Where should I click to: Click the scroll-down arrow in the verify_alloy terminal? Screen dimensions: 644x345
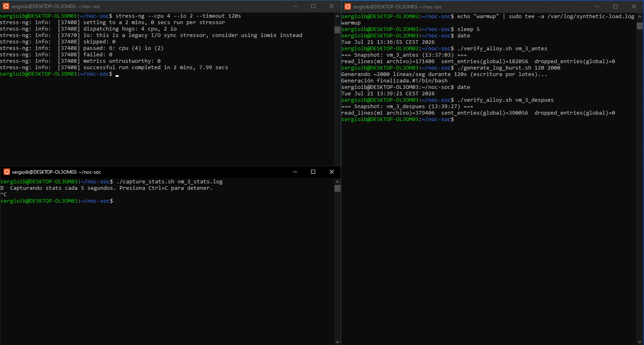pyautogui.click(x=640, y=342)
